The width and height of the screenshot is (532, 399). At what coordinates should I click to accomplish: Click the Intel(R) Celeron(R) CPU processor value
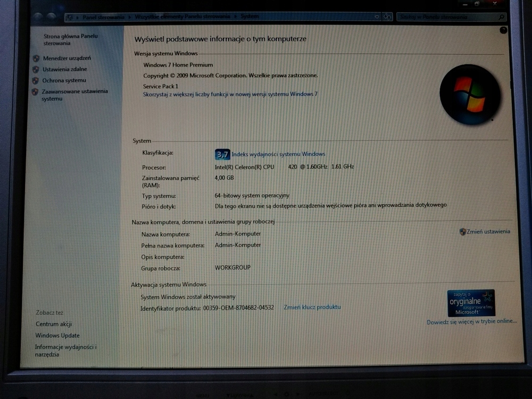(x=284, y=167)
